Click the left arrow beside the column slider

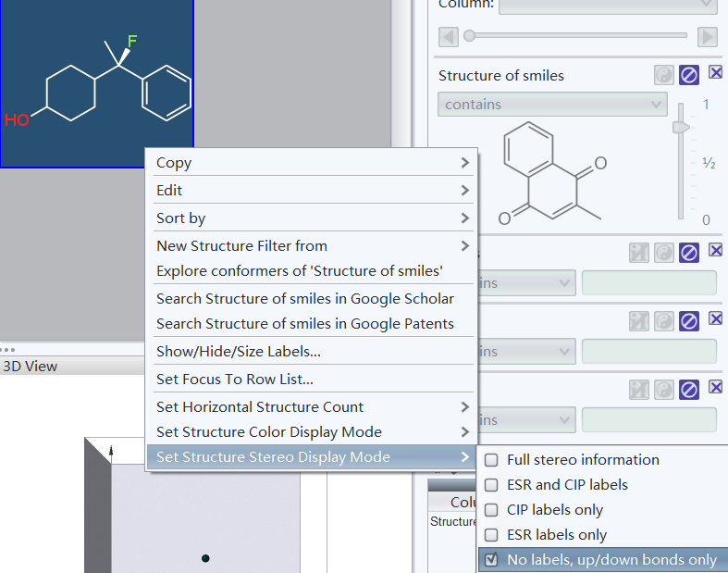click(x=449, y=36)
